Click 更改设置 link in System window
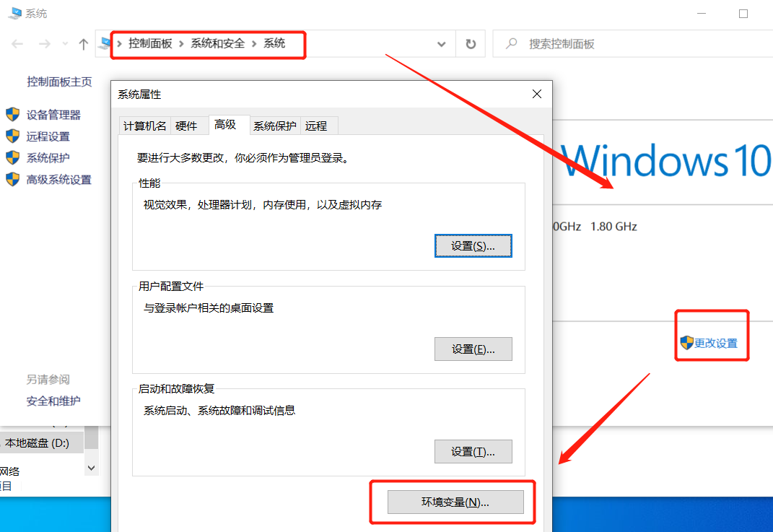Screen dimensions: 773x532 (716, 343)
